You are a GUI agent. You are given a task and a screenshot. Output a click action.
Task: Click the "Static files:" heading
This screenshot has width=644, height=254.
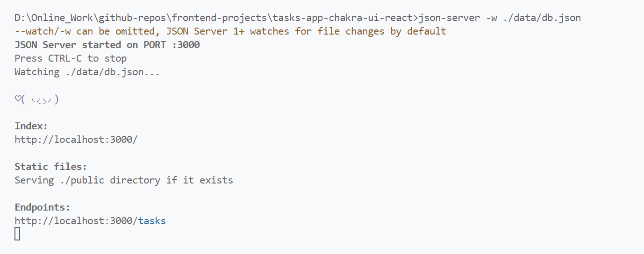tap(51, 167)
